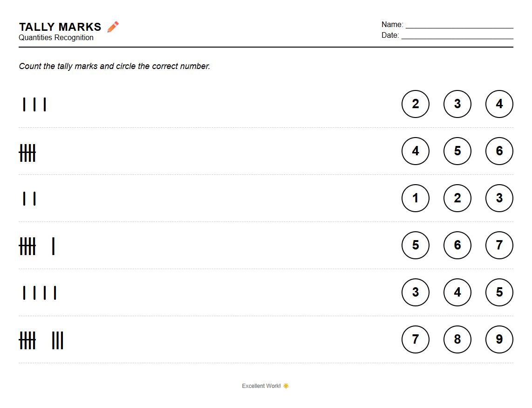
Task: Click the Quantities Recognition subtitle
Action: click(56, 38)
